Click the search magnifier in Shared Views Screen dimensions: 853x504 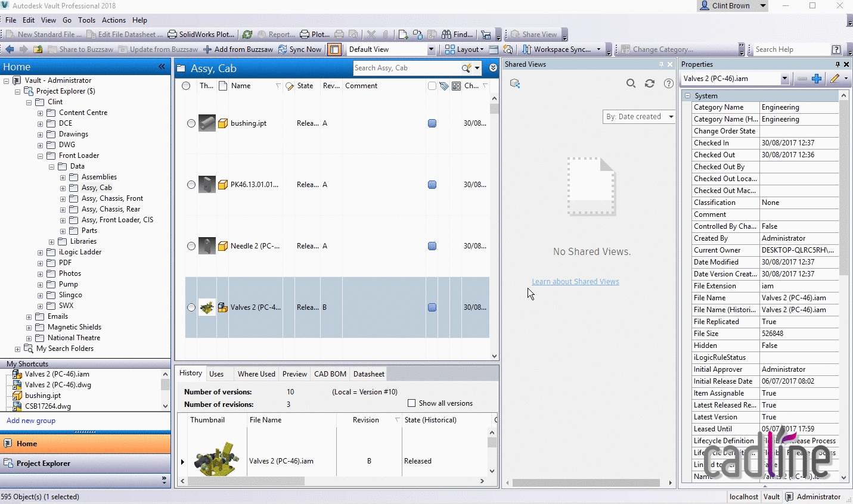click(x=631, y=83)
